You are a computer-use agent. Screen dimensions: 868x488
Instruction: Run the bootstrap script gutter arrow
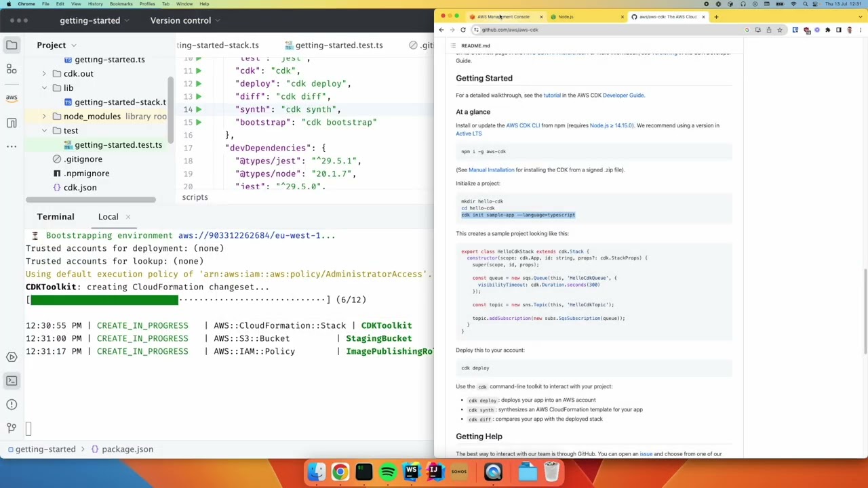(198, 122)
